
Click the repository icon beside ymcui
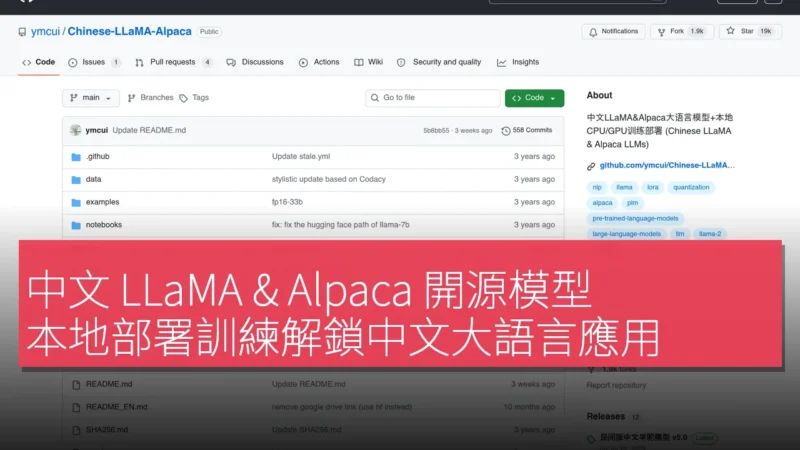click(22, 32)
